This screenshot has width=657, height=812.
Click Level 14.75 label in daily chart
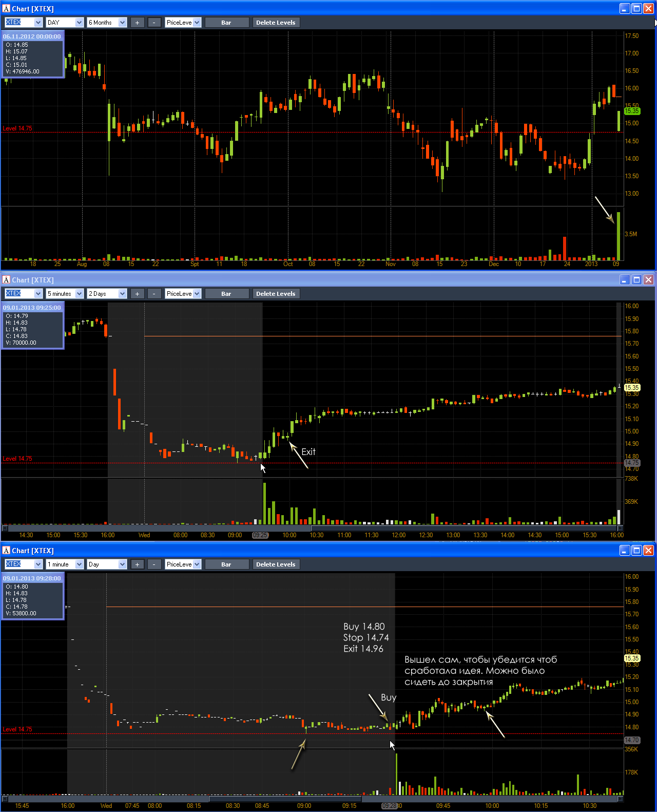17,128
